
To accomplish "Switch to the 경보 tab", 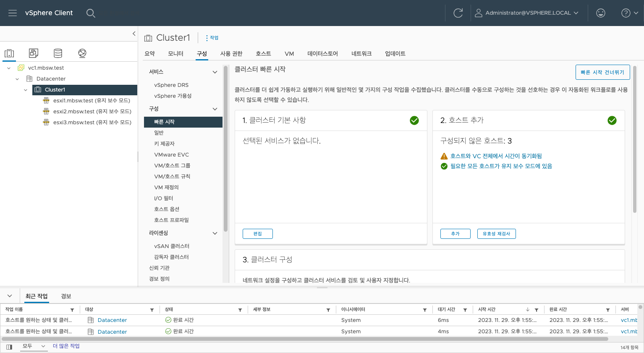I will [66, 296].
